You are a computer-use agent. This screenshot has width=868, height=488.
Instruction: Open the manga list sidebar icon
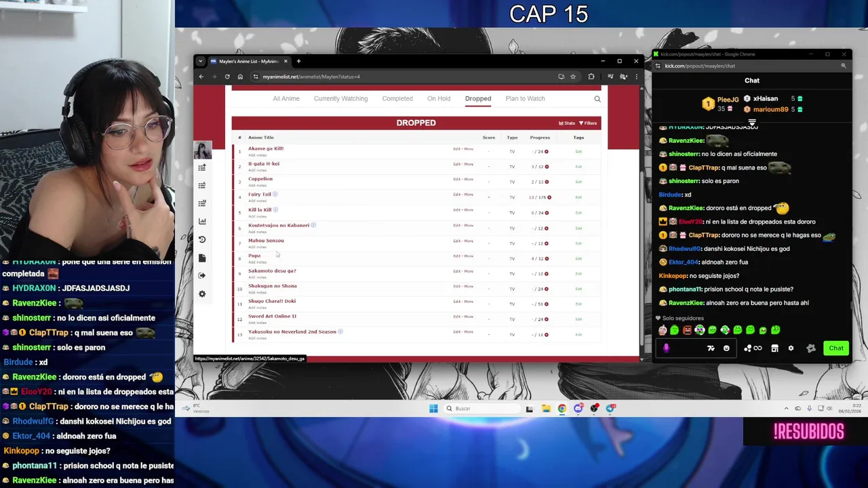(202, 203)
